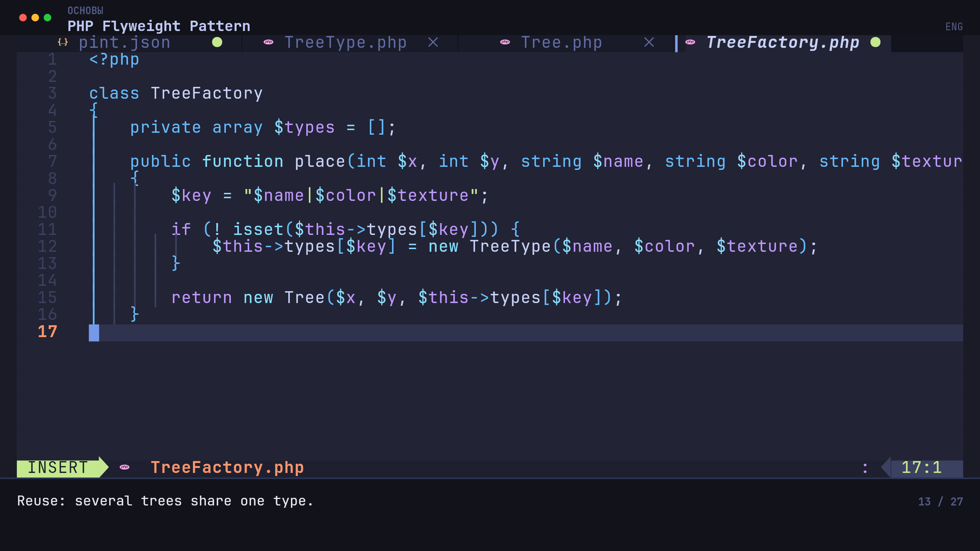Click the caption 'Reuse: several trees share one type.'

[x=165, y=501]
